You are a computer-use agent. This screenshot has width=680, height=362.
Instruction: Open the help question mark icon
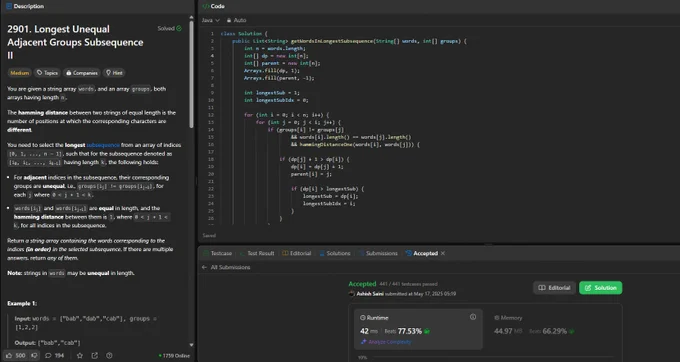[x=109, y=355]
